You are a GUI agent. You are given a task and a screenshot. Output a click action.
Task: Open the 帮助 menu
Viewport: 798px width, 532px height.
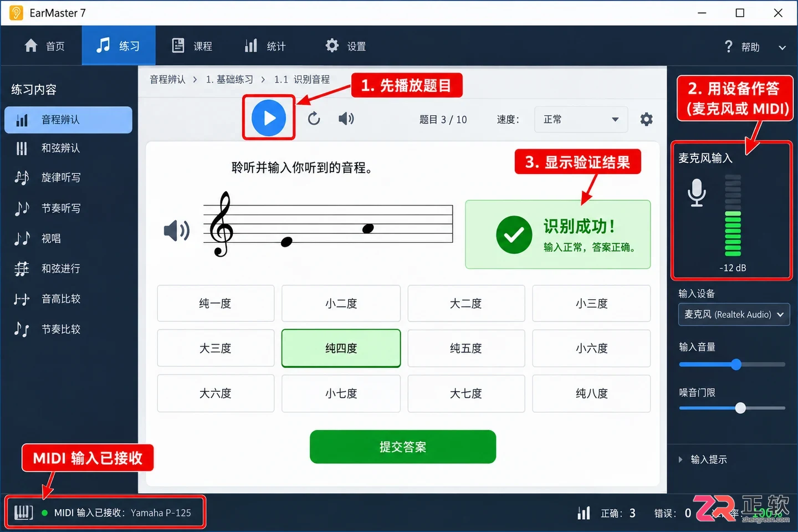(x=742, y=47)
